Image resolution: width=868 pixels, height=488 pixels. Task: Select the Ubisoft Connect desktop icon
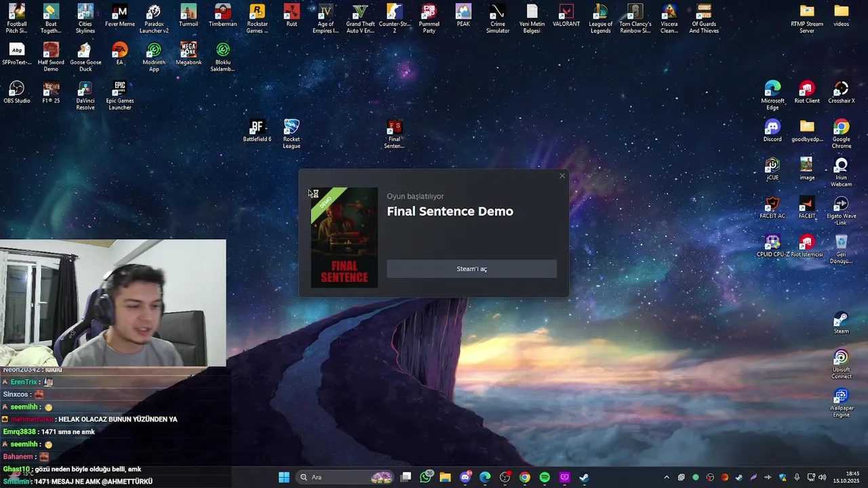tap(841, 365)
